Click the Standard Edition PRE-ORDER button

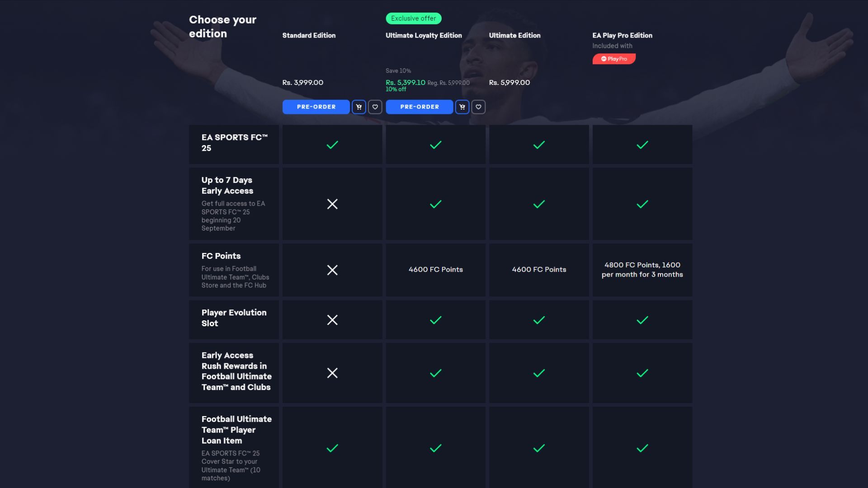316,107
